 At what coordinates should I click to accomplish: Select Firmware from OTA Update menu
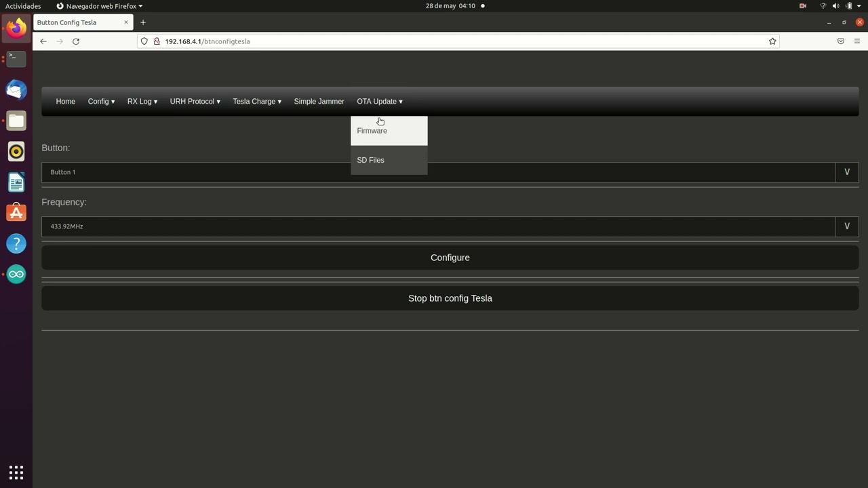[x=389, y=131]
